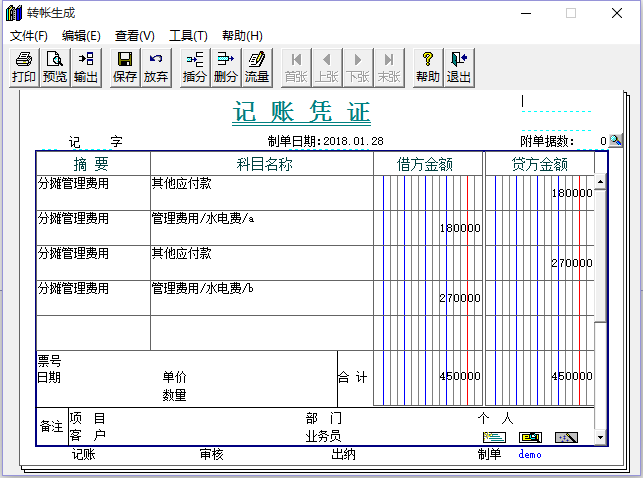The width and height of the screenshot is (643, 478).
Task: Discard changes using 放弃 icon
Action: pyautogui.click(x=156, y=67)
